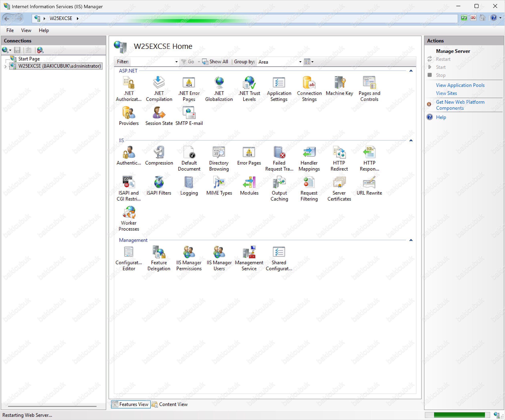Click the address bar W25EXCSE breadcrumb
Viewport: 505px width, 420px height.
pyautogui.click(x=61, y=18)
